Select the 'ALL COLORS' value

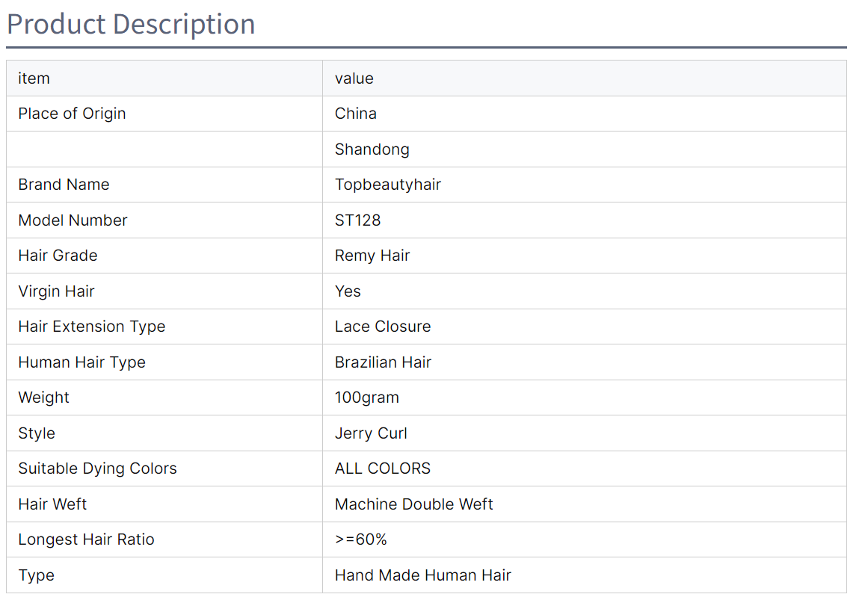pos(383,469)
